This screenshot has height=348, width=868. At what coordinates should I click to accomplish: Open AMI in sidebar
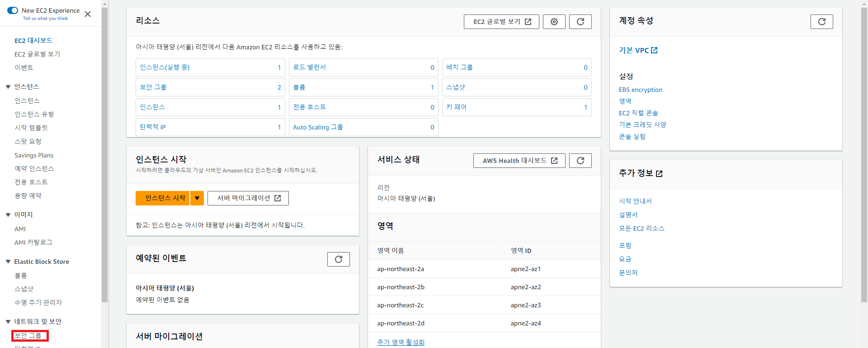pyautogui.click(x=20, y=229)
